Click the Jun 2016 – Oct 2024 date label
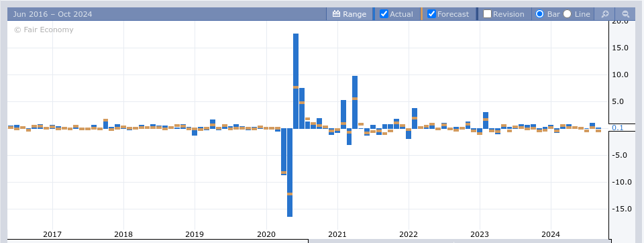The image size is (644, 243). pos(52,14)
